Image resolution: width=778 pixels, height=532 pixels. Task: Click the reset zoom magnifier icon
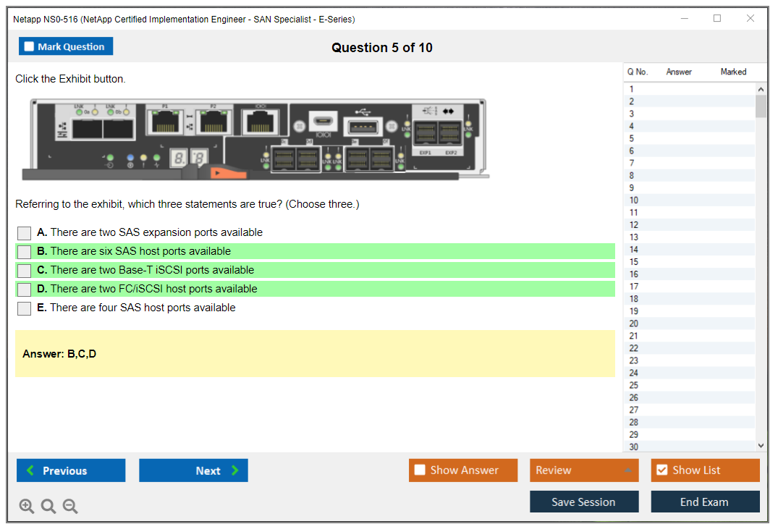click(48, 507)
